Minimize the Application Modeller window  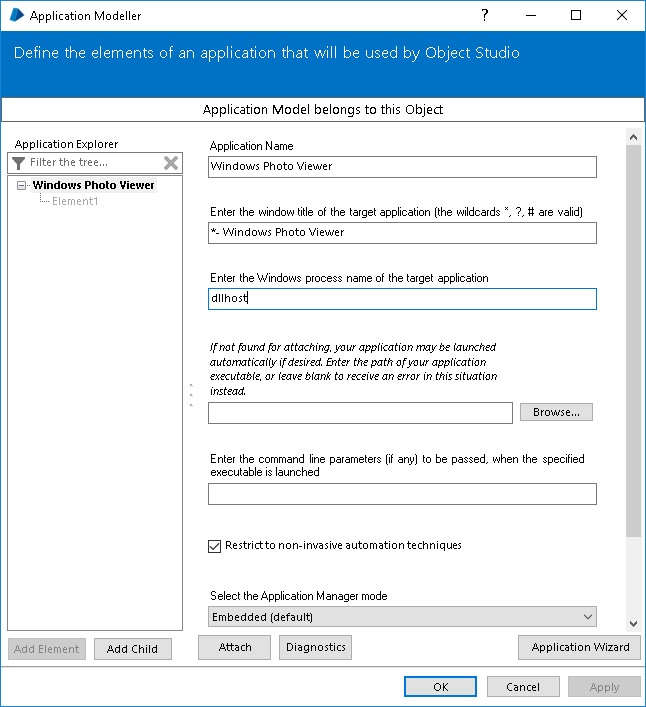pos(531,15)
